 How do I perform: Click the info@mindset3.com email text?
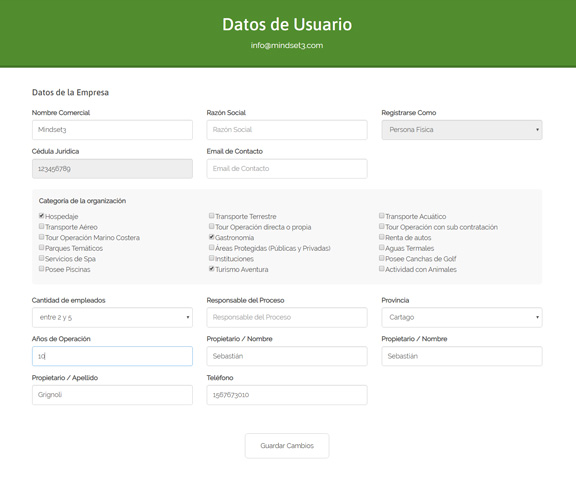[287, 46]
